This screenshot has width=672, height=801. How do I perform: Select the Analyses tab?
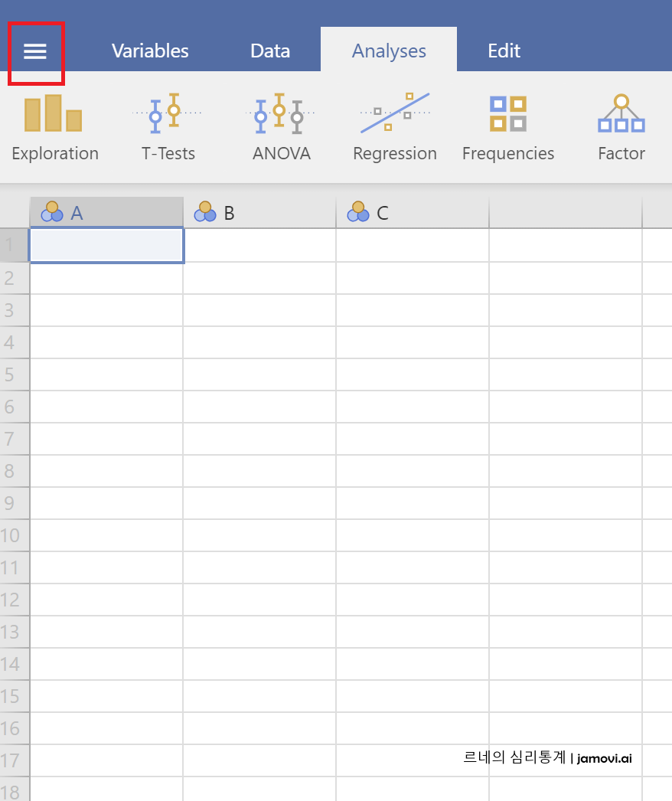(389, 51)
